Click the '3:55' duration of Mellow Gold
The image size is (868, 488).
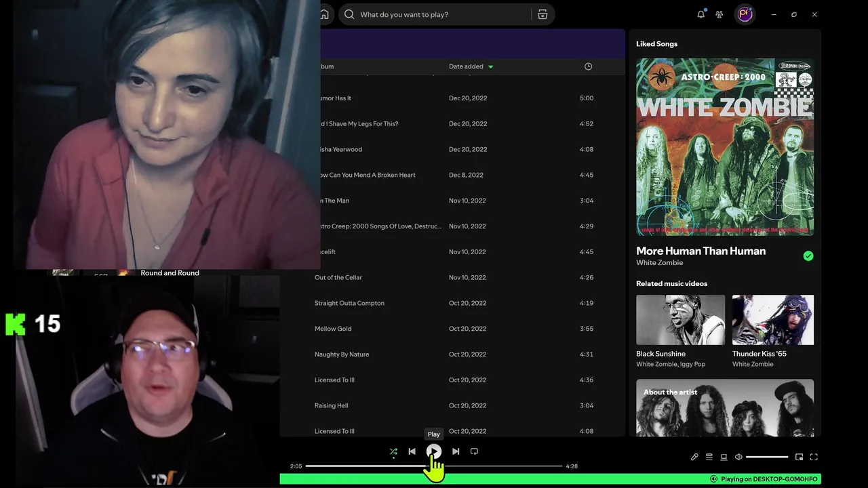(x=587, y=329)
